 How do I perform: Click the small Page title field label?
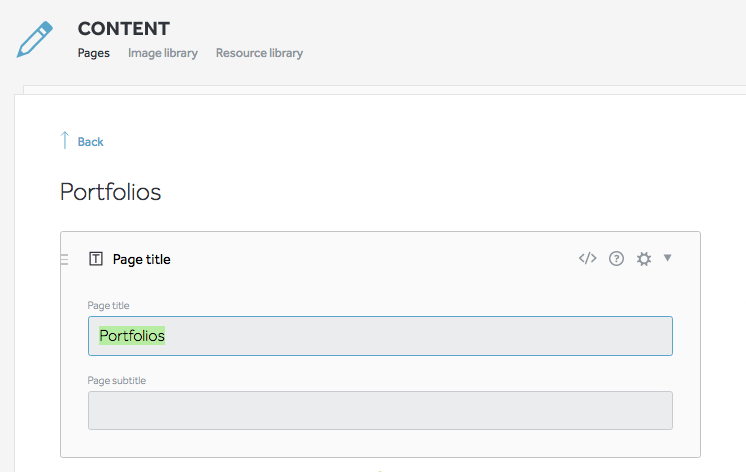pyautogui.click(x=109, y=306)
